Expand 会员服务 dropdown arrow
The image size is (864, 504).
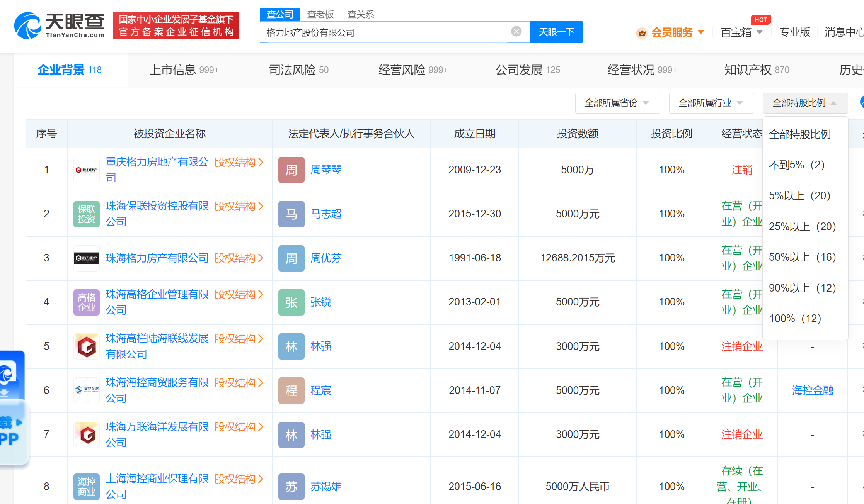[x=701, y=32]
